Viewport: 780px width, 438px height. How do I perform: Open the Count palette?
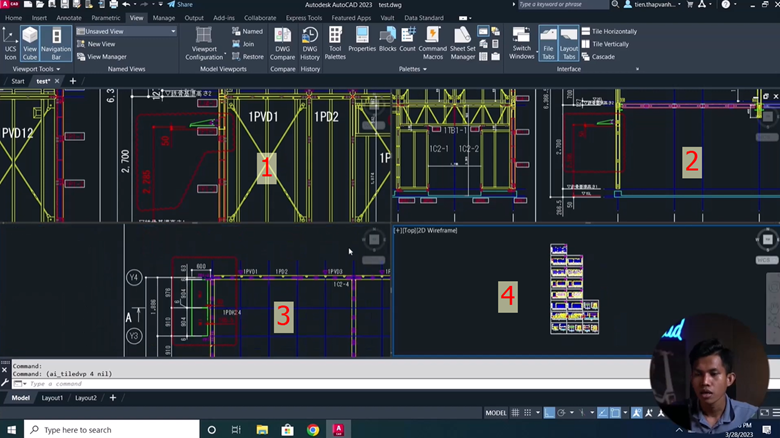tap(407, 40)
